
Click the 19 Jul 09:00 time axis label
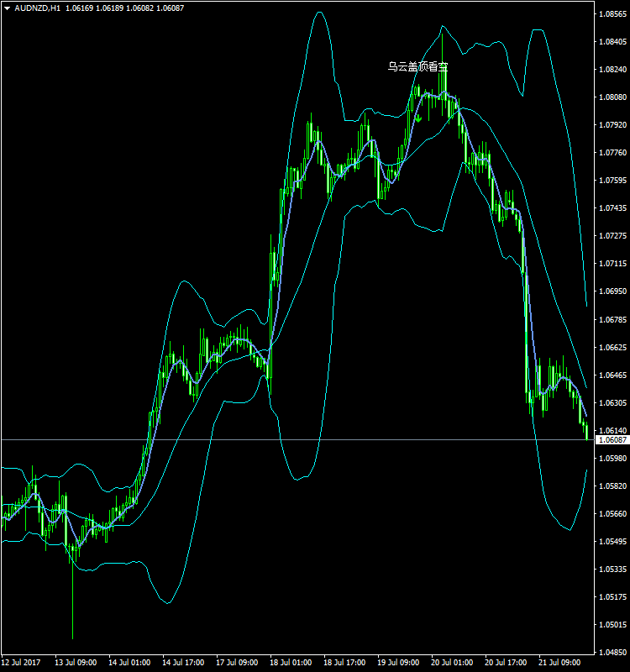click(x=398, y=663)
